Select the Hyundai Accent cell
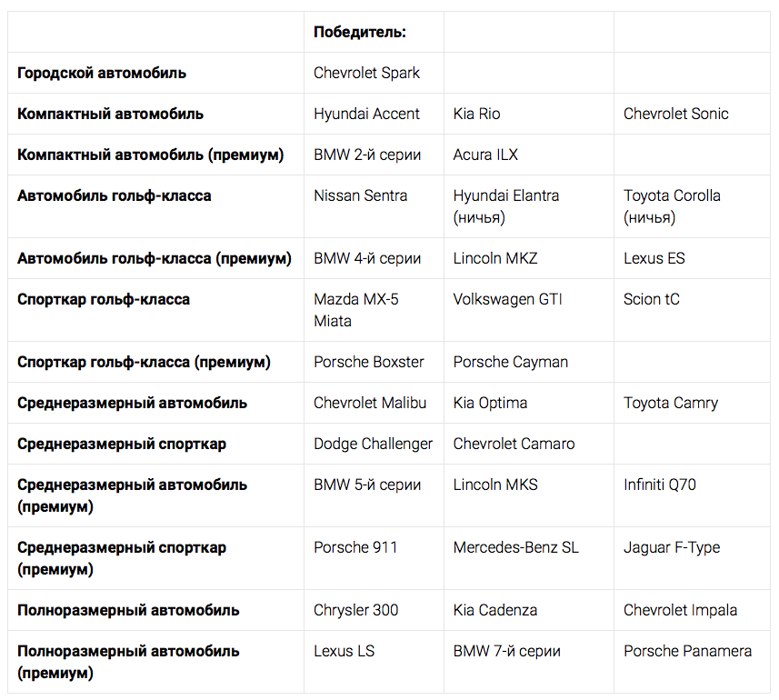 coord(366,114)
